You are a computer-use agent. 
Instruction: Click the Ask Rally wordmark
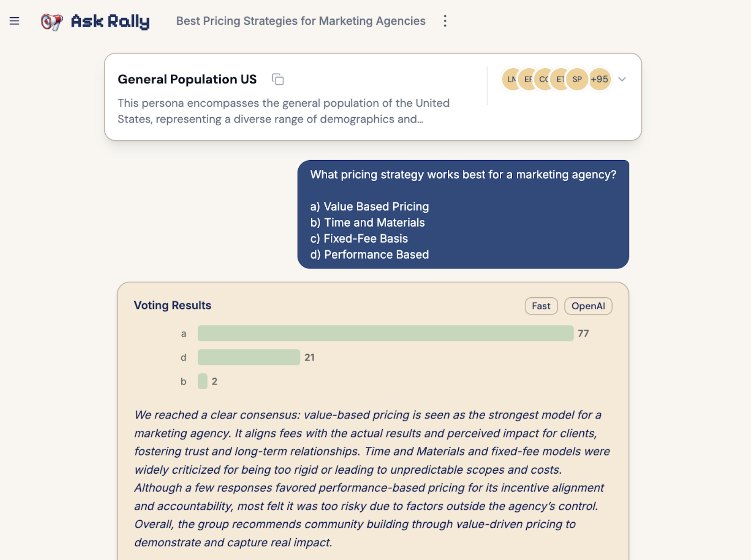[110, 21]
